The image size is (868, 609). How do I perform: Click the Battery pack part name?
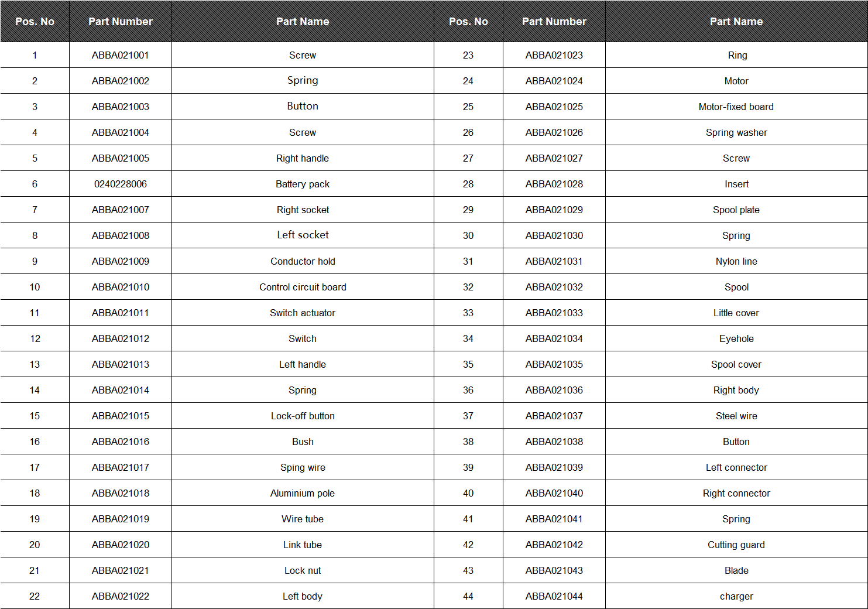pos(303,184)
